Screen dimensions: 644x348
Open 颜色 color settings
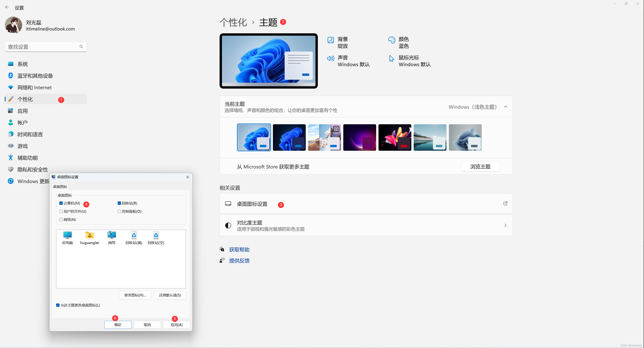click(x=399, y=43)
